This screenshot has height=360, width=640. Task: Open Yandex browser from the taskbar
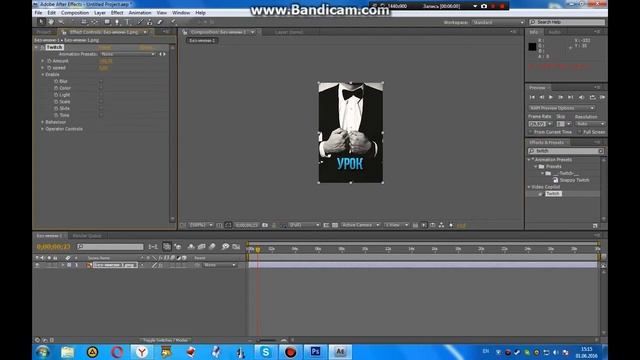pyautogui.click(x=142, y=352)
